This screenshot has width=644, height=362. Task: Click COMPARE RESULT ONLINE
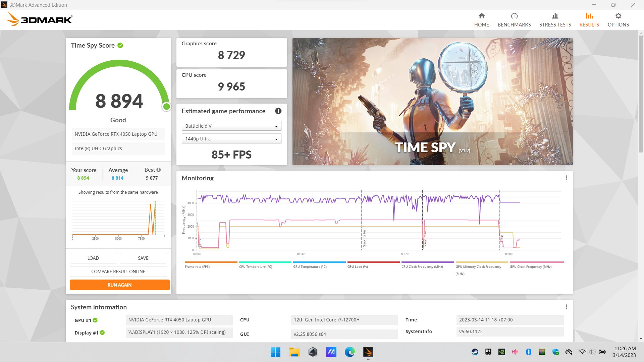(x=118, y=271)
